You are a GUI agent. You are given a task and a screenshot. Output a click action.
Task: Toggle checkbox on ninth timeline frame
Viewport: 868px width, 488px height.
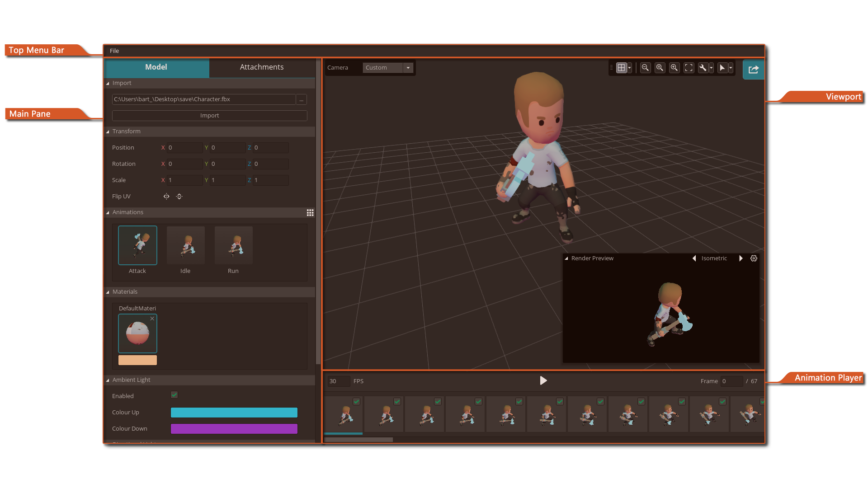[682, 401]
